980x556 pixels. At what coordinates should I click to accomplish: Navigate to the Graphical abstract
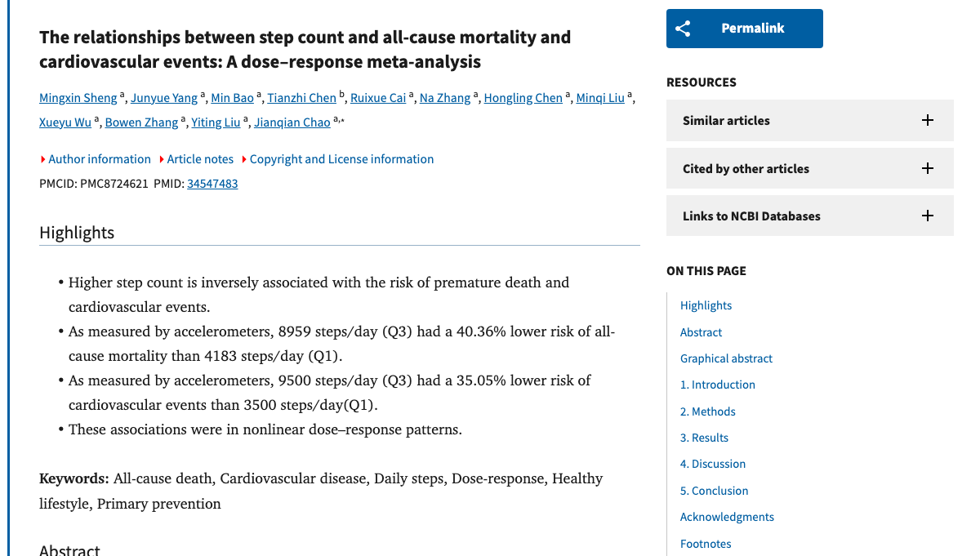pos(726,358)
